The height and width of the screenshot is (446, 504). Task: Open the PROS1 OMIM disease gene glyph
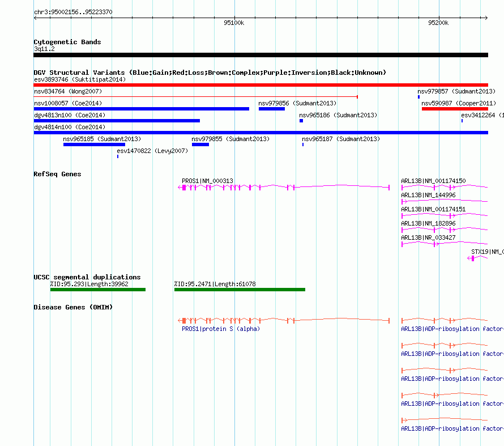(284, 321)
